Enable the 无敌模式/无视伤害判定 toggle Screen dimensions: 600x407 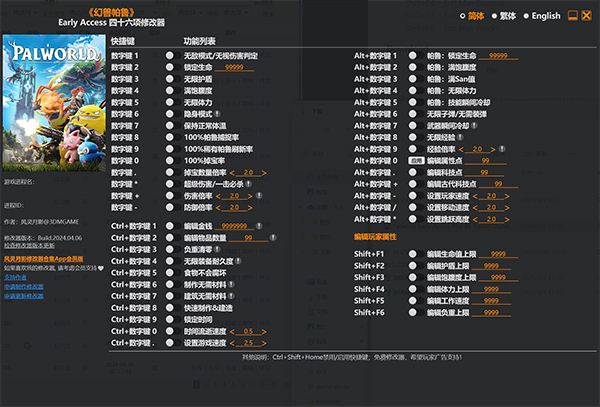point(173,56)
